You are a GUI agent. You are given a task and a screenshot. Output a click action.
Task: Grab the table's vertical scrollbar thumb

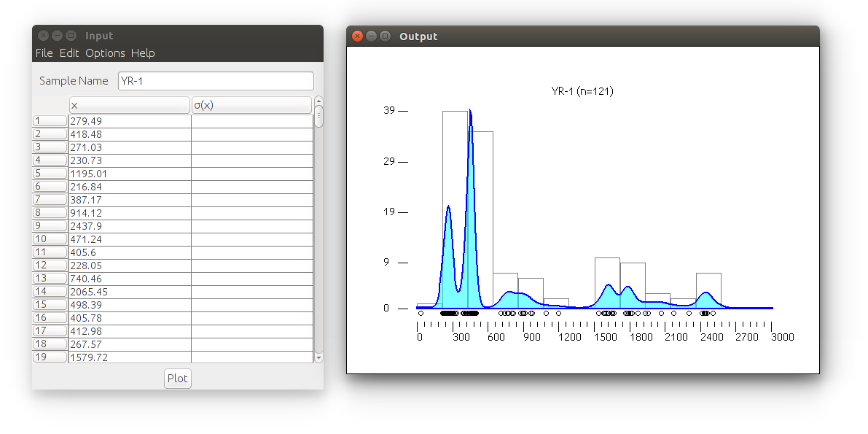[x=318, y=117]
